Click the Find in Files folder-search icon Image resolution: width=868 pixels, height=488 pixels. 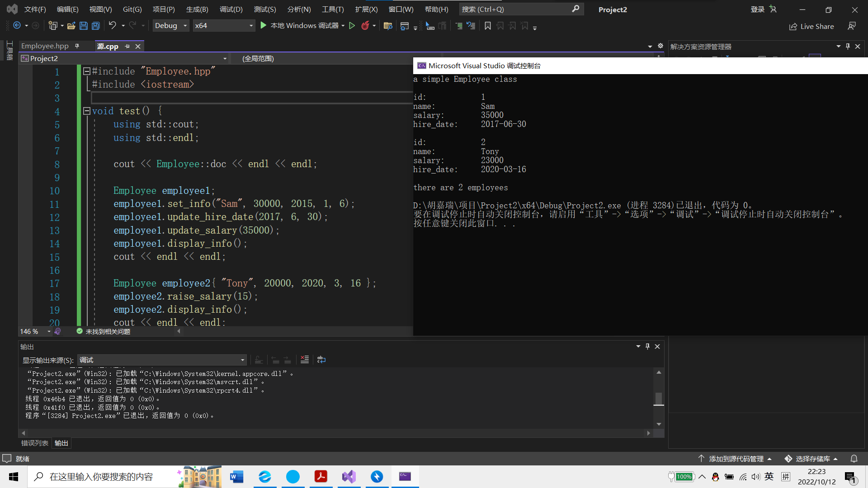pos(387,26)
